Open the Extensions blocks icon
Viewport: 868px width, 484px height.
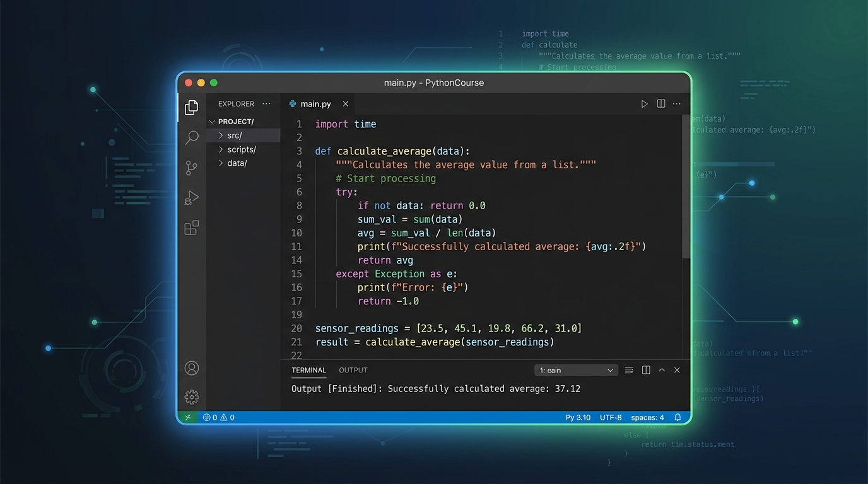(192, 228)
